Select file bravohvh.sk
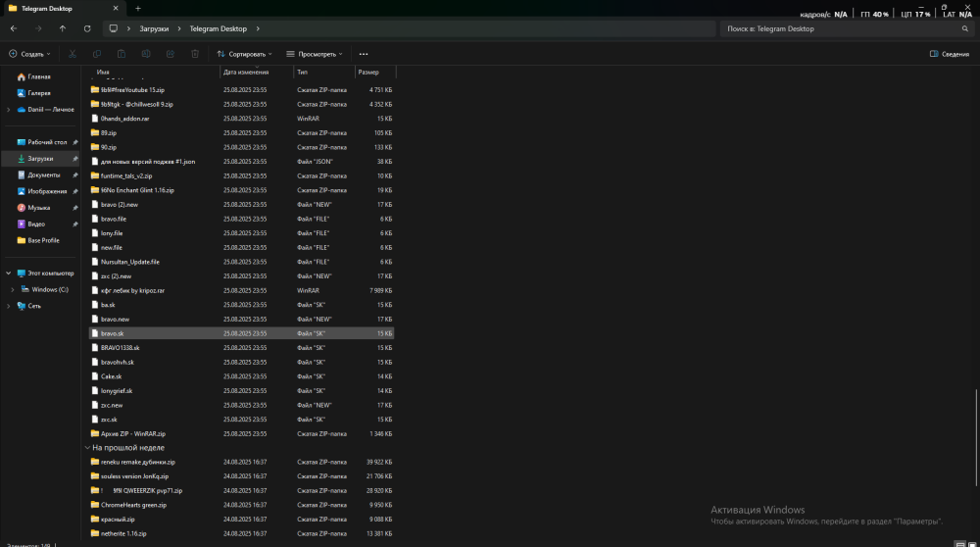This screenshot has height=547, width=980. coord(118,362)
